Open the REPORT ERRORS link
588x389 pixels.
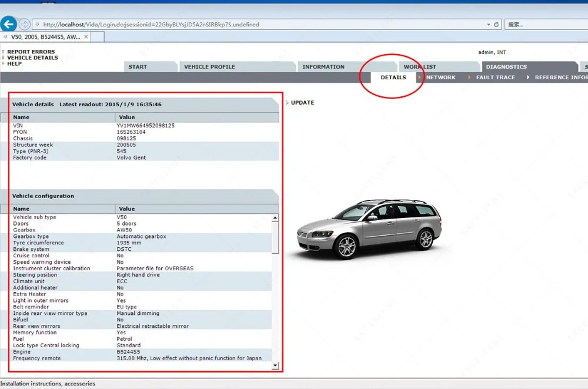coord(31,52)
